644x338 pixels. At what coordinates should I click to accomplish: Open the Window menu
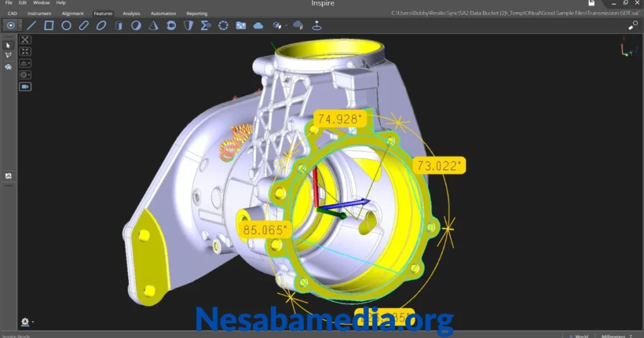[x=41, y=3]
